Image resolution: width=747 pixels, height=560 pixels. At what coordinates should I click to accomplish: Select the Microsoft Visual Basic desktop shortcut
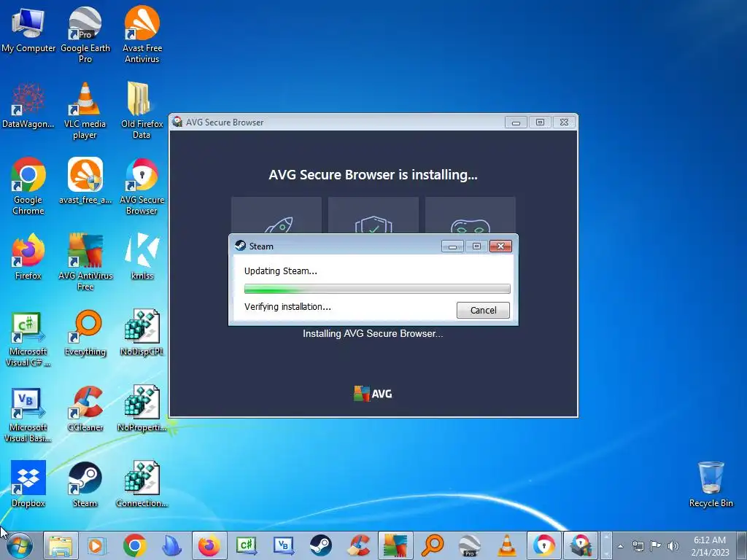click(28, 414)
